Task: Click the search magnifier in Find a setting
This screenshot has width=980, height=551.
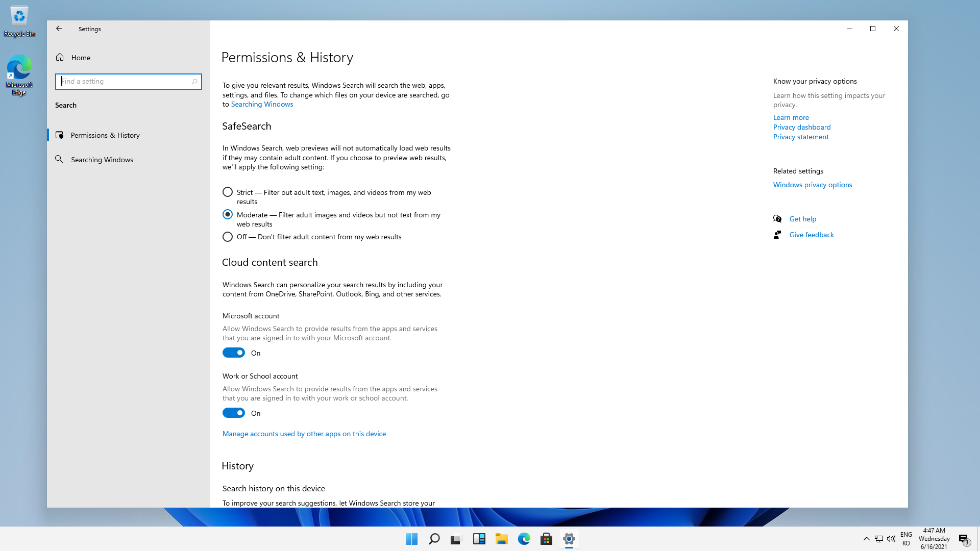Action: (x=194, y=82)
